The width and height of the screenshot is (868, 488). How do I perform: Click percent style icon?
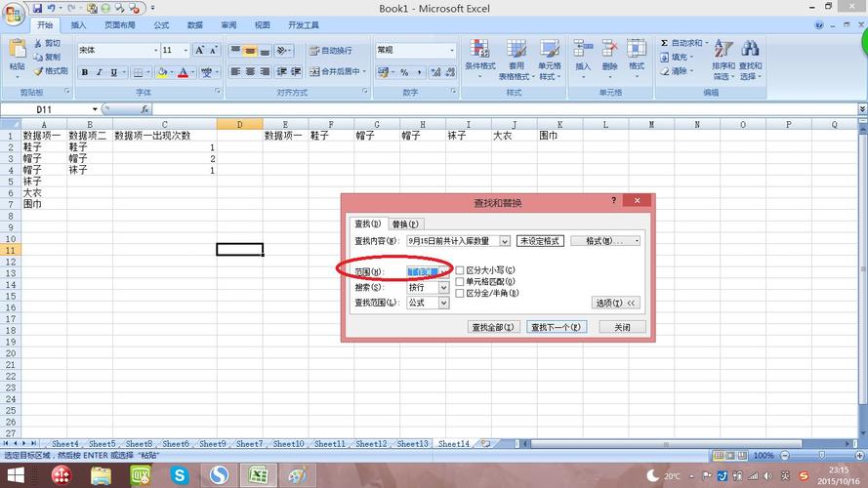click(x=404, y=72)
